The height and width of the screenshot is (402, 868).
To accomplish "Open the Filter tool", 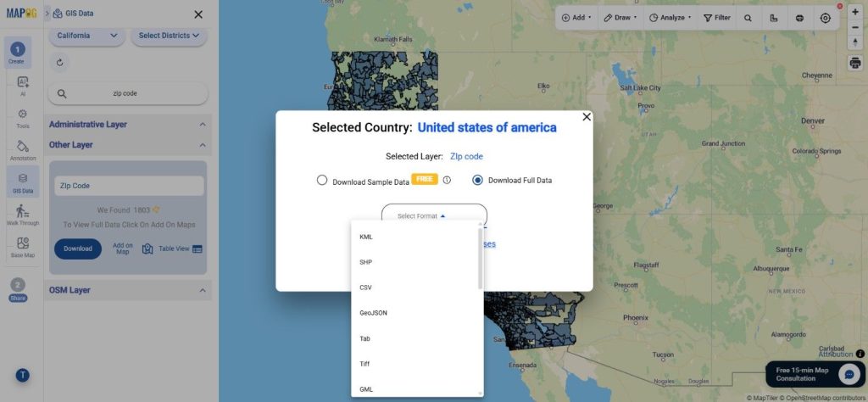I will [717, 18].
